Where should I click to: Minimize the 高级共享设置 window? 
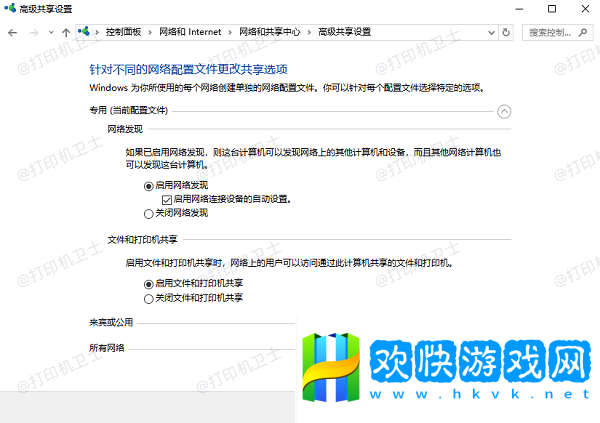(519, 9)
